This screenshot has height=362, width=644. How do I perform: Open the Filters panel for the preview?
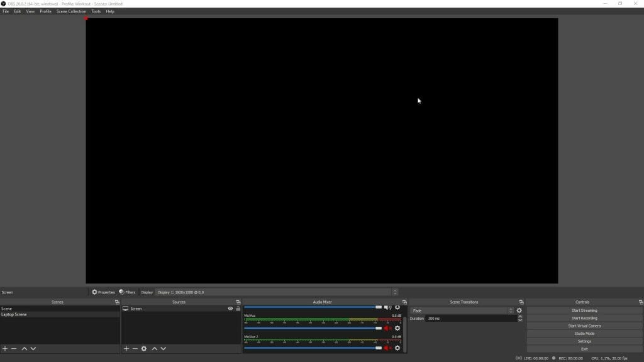pyautogui.click(x=127, y=292)
